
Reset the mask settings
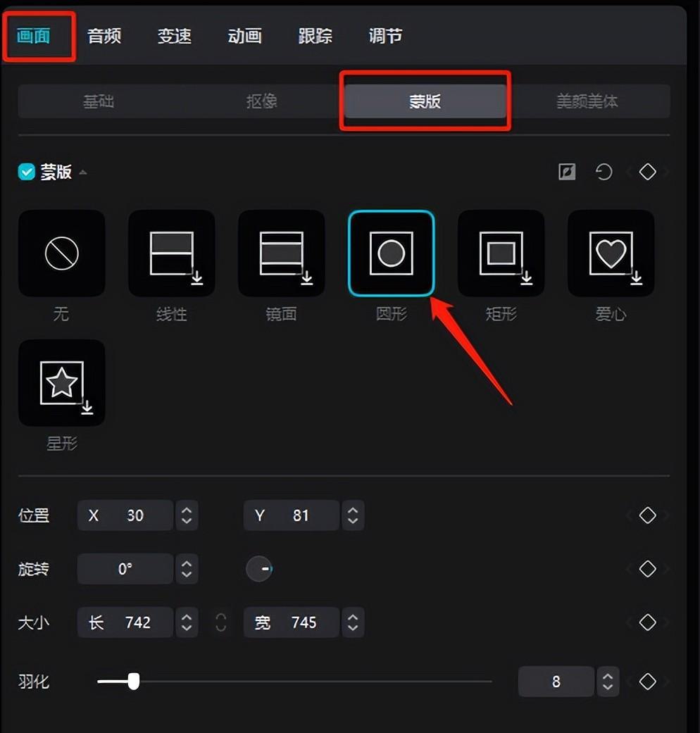[x=604, y=172]
